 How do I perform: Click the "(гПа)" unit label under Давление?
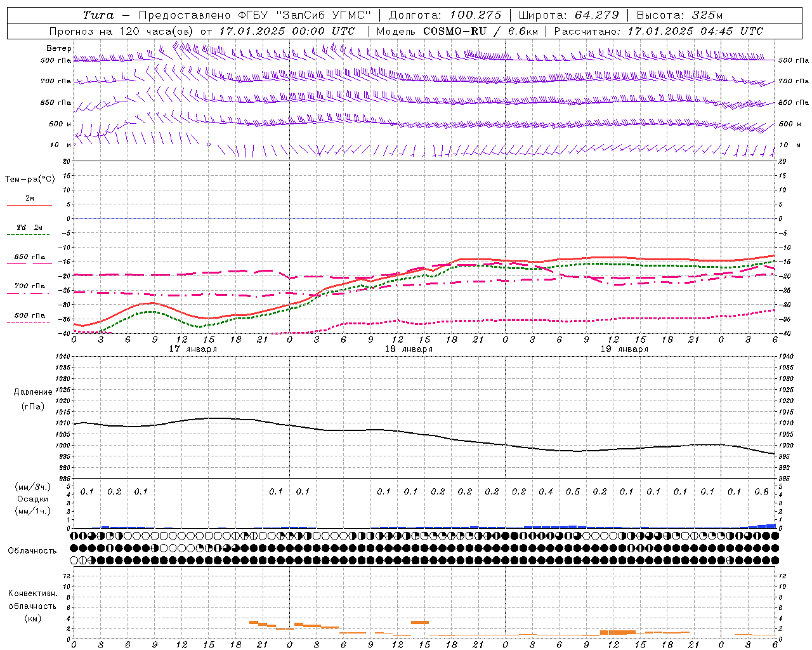(x=32, y=406)
